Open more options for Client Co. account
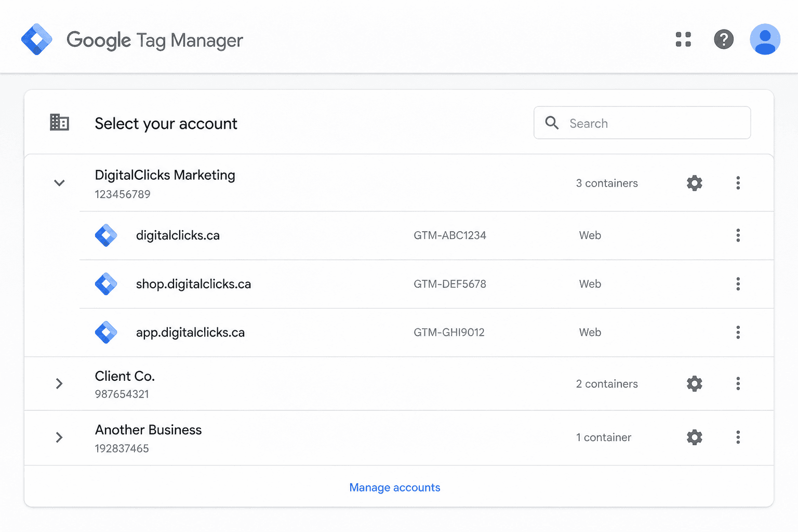Image resolution: width=798 pixels, height=532 pixels. point(738,383)
